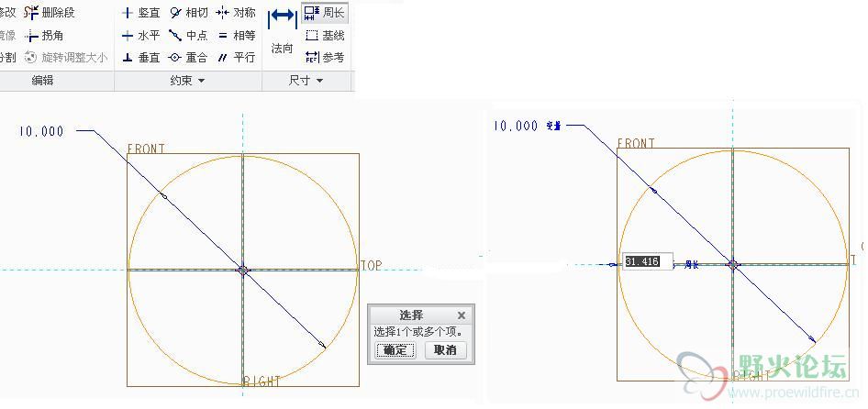Click the FRONT label in right sketch

[636, 144]
